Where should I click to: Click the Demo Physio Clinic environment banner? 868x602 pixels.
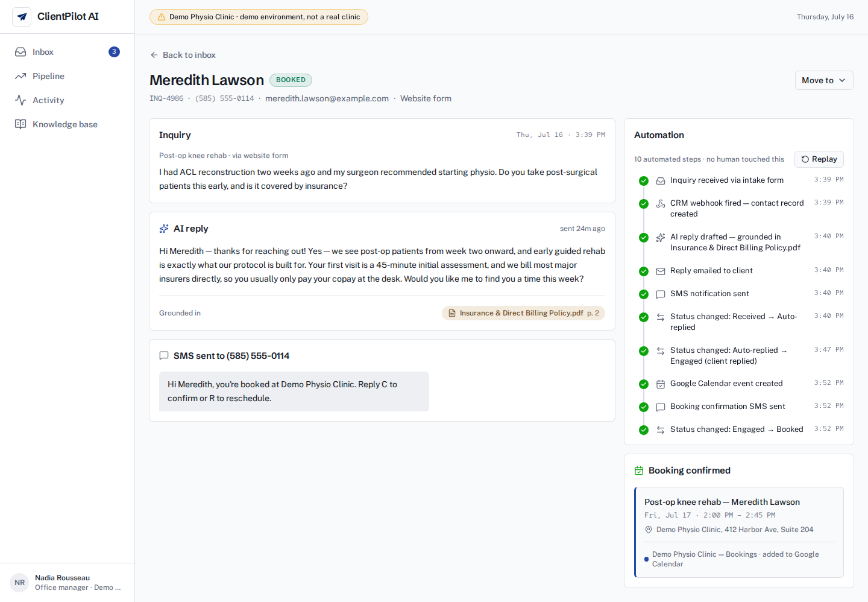(259, 17)
